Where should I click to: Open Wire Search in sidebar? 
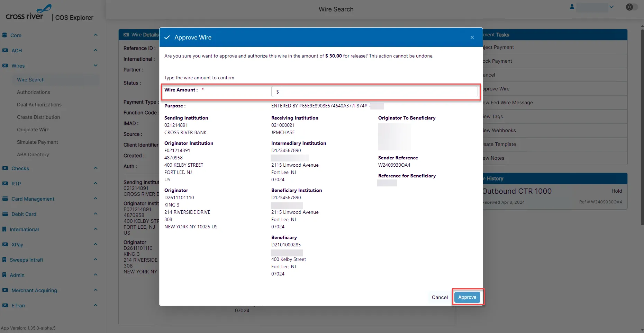point(31,80)
